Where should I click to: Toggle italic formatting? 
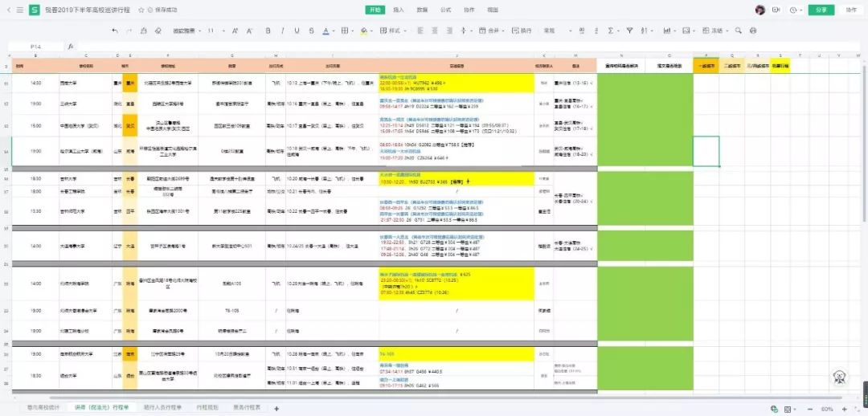click(282, 31)
